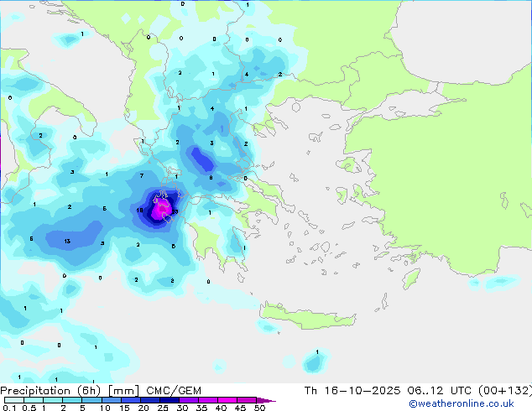This screenshot has width=532, height=411.
Task: Click the '8' precipitation value on the map
Action: 211,177
